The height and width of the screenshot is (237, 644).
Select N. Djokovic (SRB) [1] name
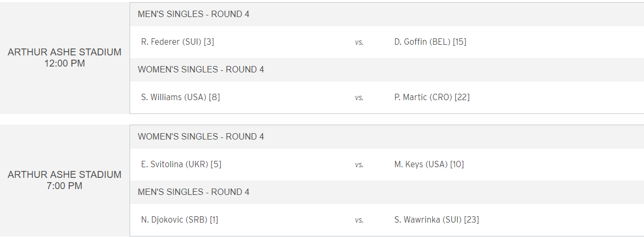180,219
